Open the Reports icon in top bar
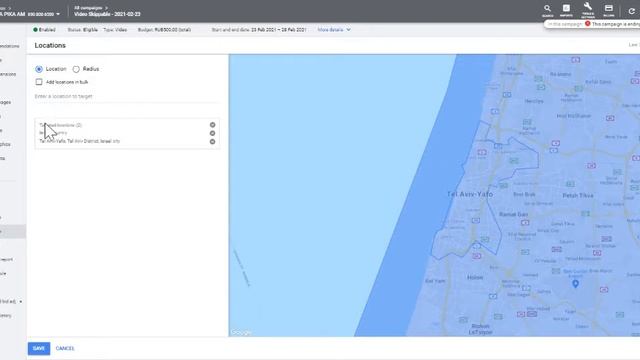The image size is (640, 360). [566, 10]
